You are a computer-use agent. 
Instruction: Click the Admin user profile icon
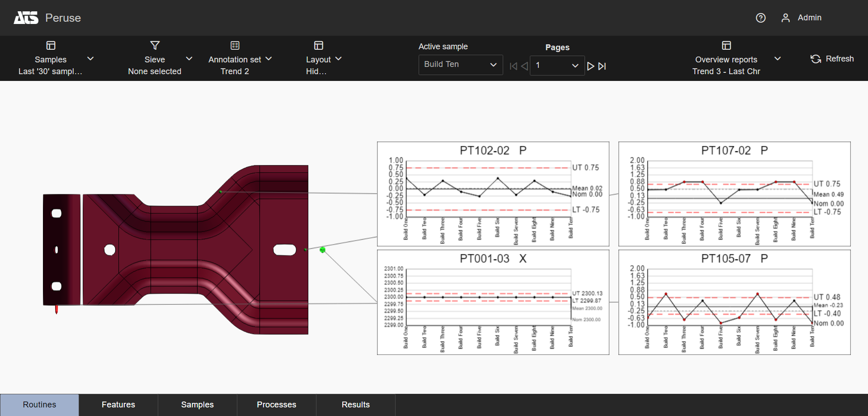point(785,18)
